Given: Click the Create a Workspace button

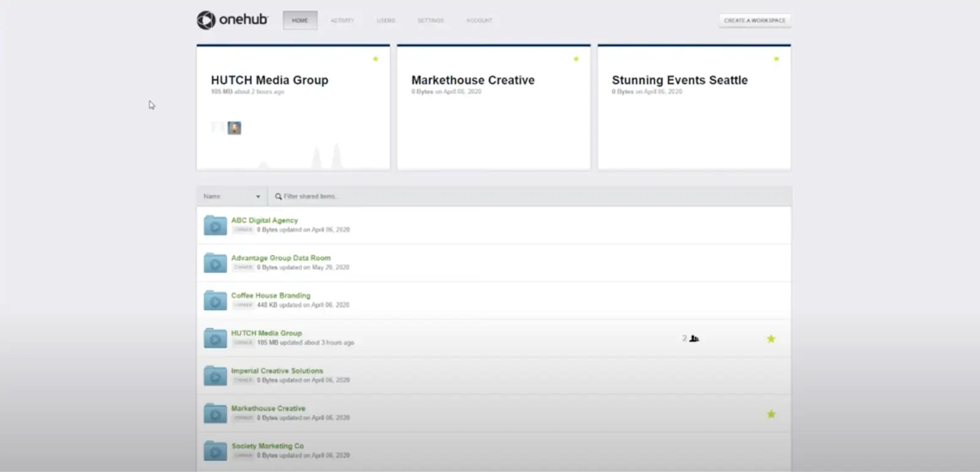Looking at the screenshot, I should click(755, 20).
